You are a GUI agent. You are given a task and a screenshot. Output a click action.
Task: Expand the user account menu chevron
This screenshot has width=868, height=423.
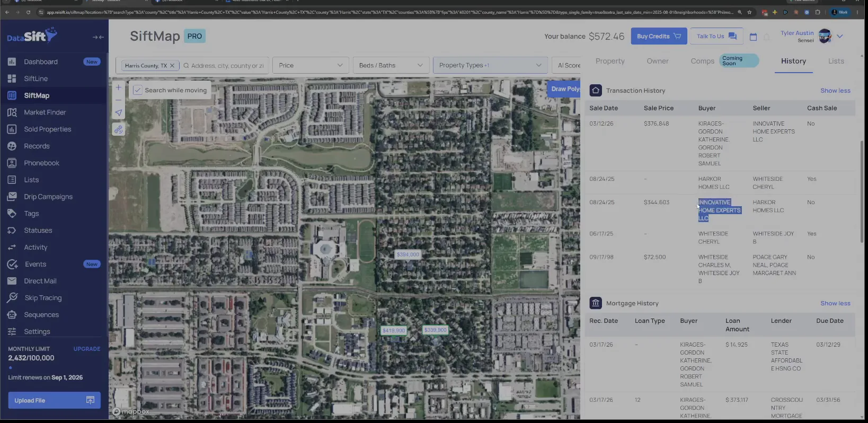(x=840, y=36)
